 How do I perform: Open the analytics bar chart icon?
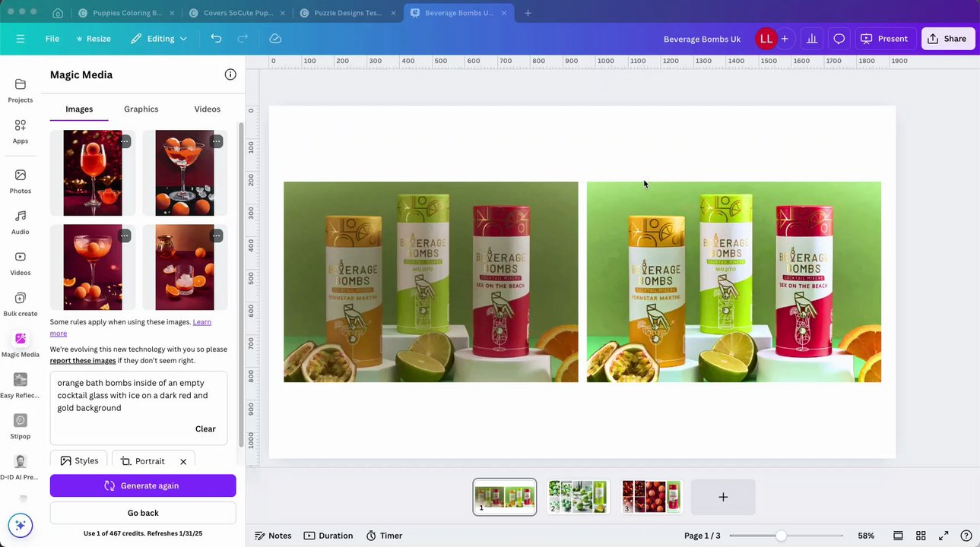coord(812,39)
